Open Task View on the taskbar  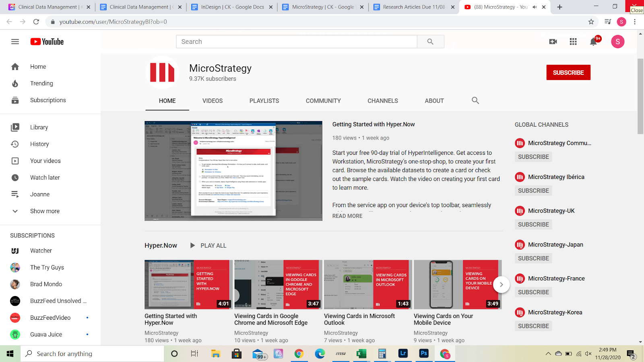[194, 354]
